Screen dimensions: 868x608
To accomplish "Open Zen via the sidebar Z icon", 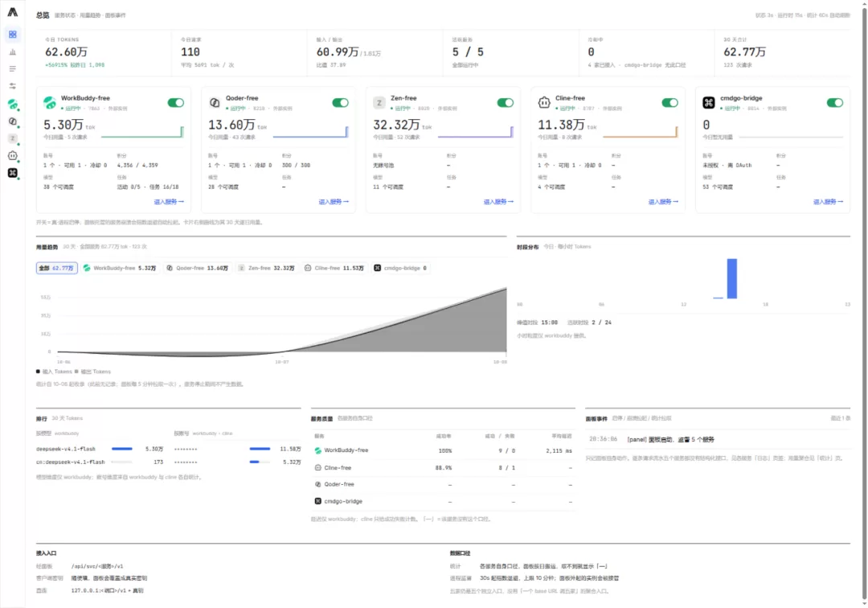I will pos(12,138).
